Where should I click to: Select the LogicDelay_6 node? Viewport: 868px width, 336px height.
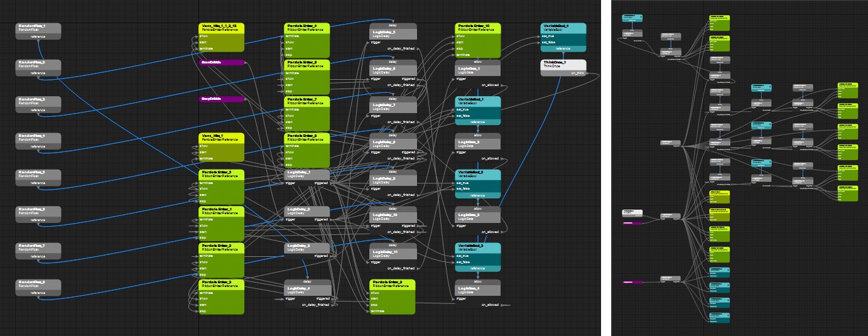[x=393, y=74]
